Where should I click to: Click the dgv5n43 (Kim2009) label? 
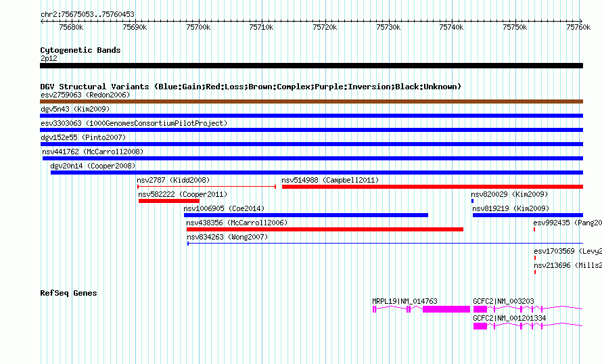click(x=75, y=109)
